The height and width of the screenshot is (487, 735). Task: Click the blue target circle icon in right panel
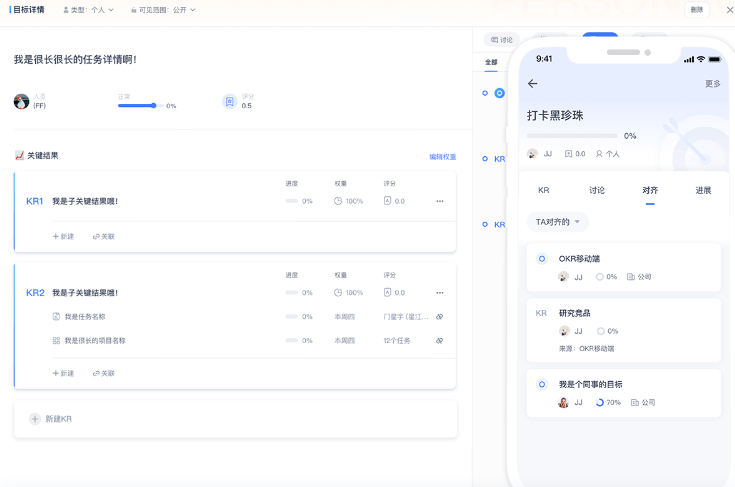500,93
